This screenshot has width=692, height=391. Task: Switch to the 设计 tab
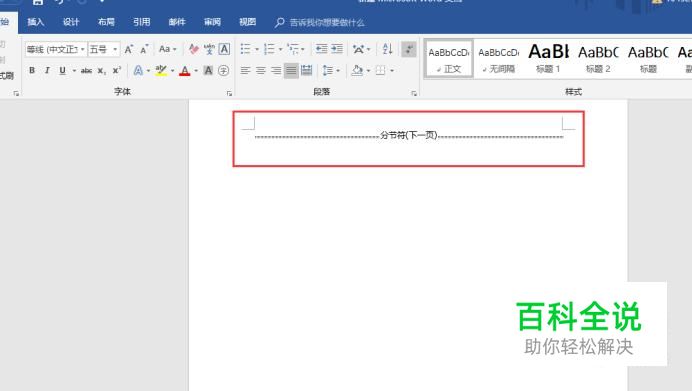tap(71, 22)
